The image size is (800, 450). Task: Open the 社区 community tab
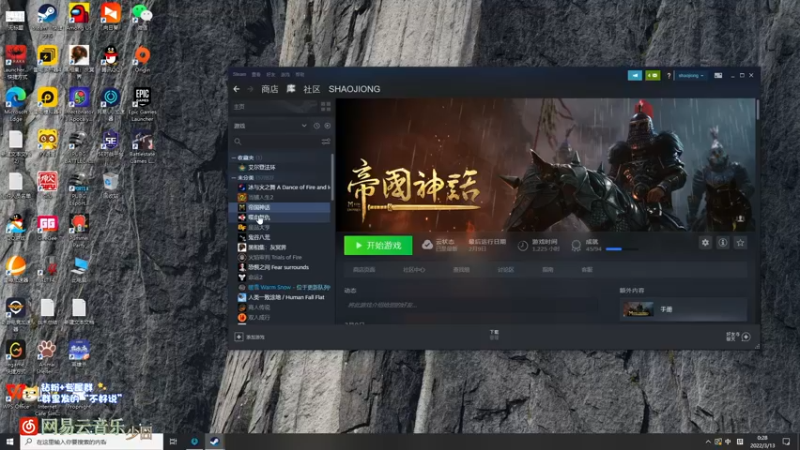click(312, 89)
